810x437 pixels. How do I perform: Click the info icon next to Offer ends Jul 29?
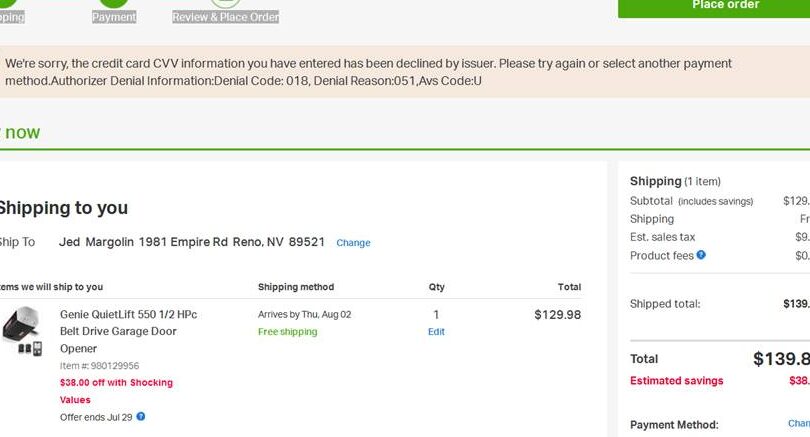click(141, 416)
